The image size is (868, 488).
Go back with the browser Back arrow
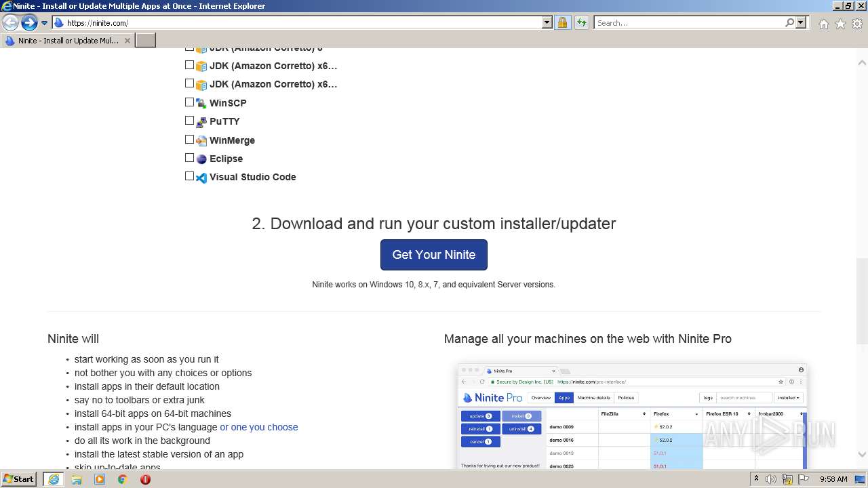(x=11, y=23)
